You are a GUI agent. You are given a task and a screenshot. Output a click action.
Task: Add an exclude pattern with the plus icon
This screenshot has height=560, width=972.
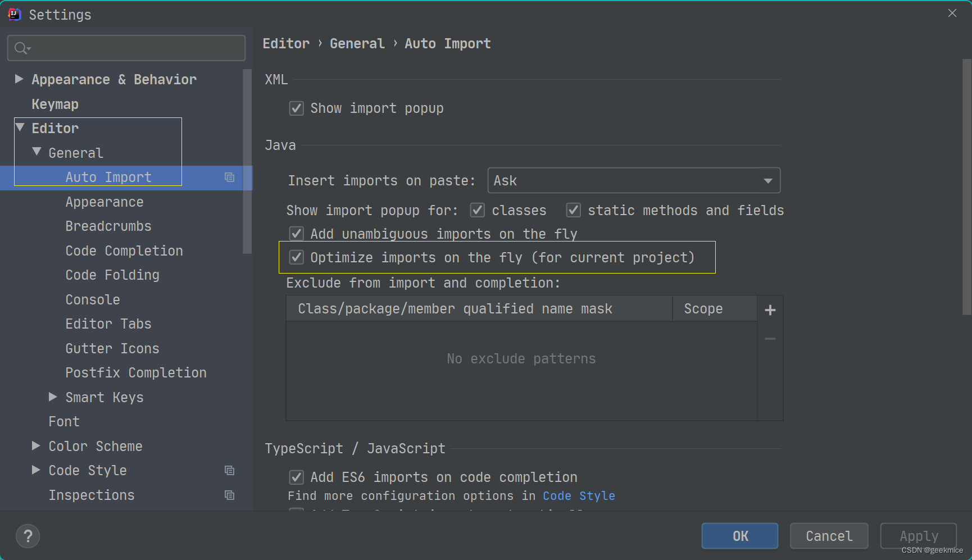770,310
